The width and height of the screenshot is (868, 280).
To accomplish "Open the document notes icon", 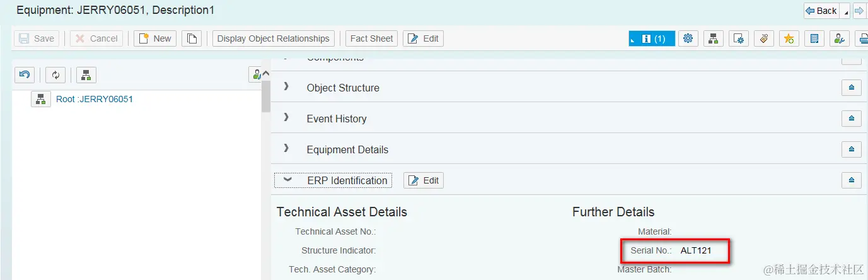I will pos(814,38).
